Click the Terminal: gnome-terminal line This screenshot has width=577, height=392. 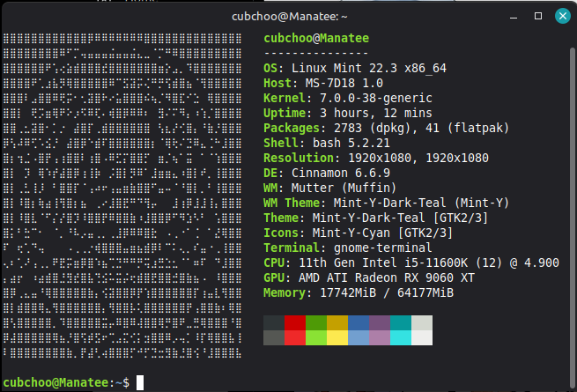pyautogui.click(x=348, y=248)
